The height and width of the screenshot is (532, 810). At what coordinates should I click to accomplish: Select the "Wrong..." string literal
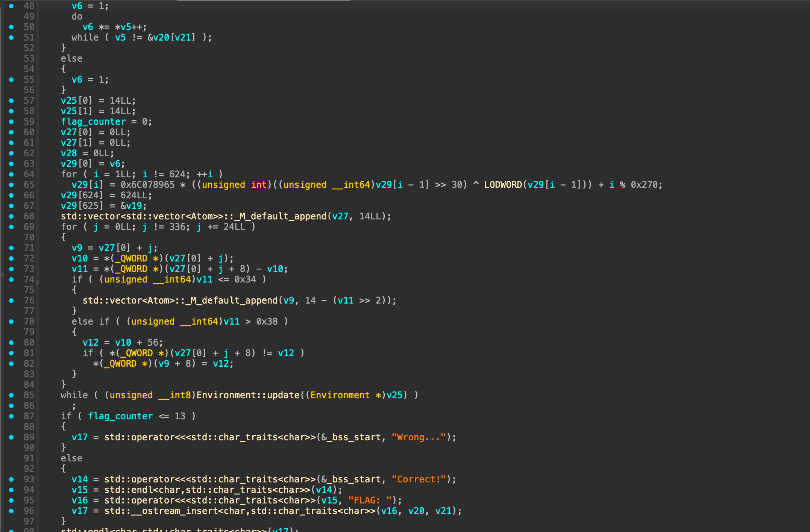[418, 437]
